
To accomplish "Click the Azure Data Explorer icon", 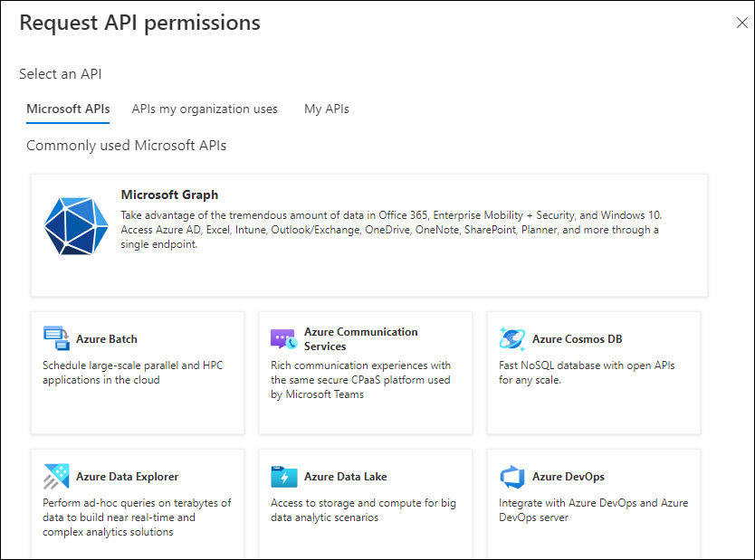I will (x=56, y=475).
